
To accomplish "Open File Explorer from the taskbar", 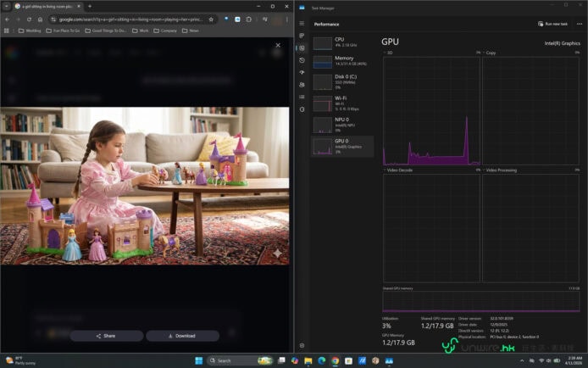I will (308, 360).
